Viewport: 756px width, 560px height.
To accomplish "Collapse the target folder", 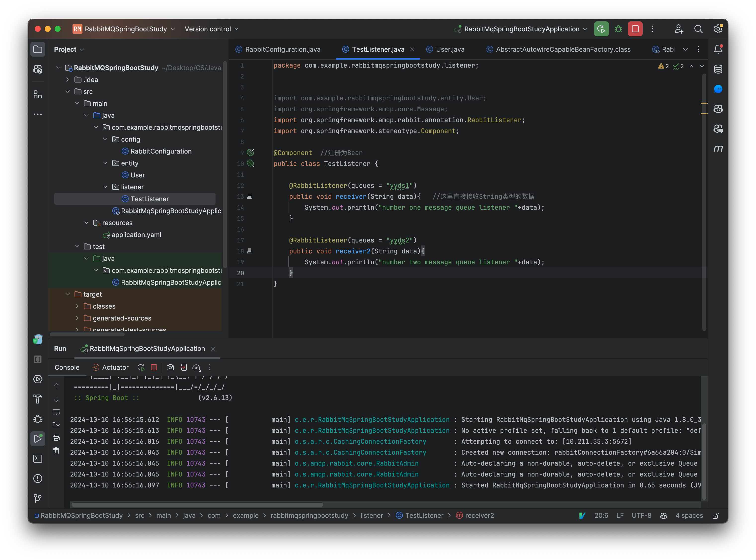I will tap(68, 294).
